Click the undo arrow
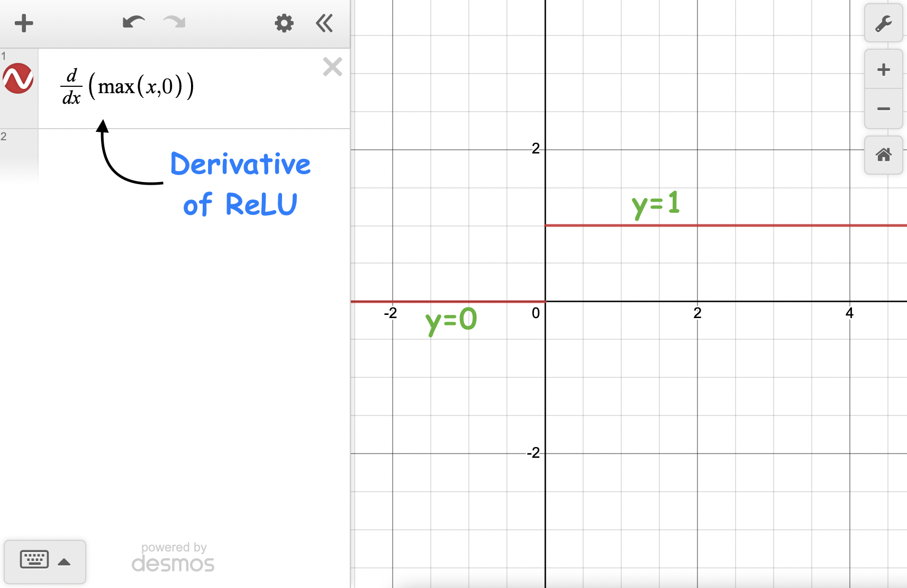 coord(133,23)
